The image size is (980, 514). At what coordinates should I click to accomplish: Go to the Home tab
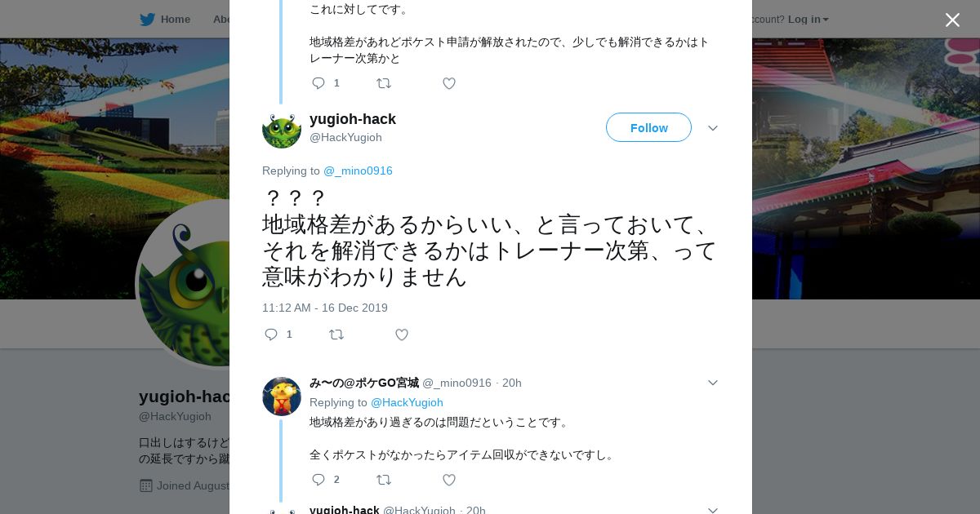[x=165, y=19]
